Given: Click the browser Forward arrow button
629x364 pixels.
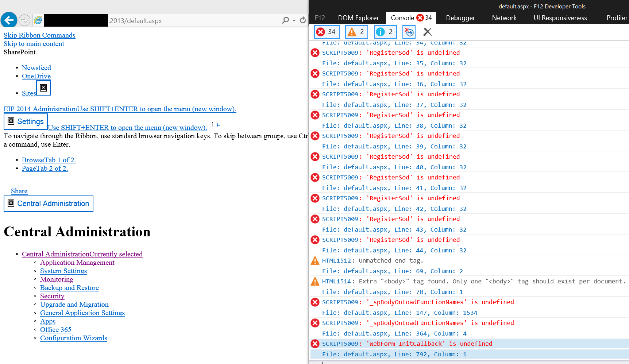Looking at the screenshot, I should (24, 20).
